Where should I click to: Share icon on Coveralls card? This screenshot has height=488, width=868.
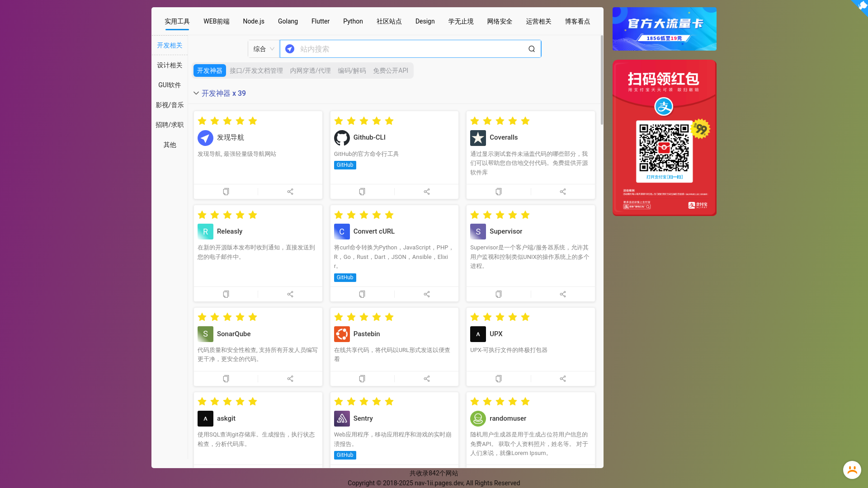[x=563, y=192]
